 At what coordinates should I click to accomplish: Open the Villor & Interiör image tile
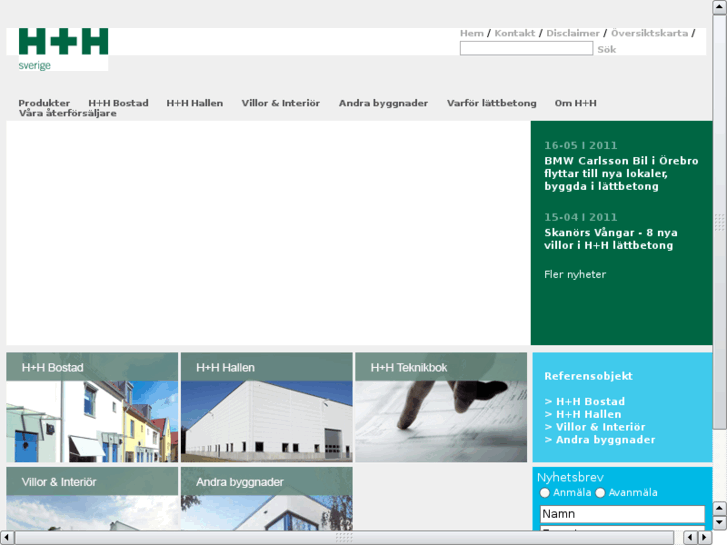92,499
